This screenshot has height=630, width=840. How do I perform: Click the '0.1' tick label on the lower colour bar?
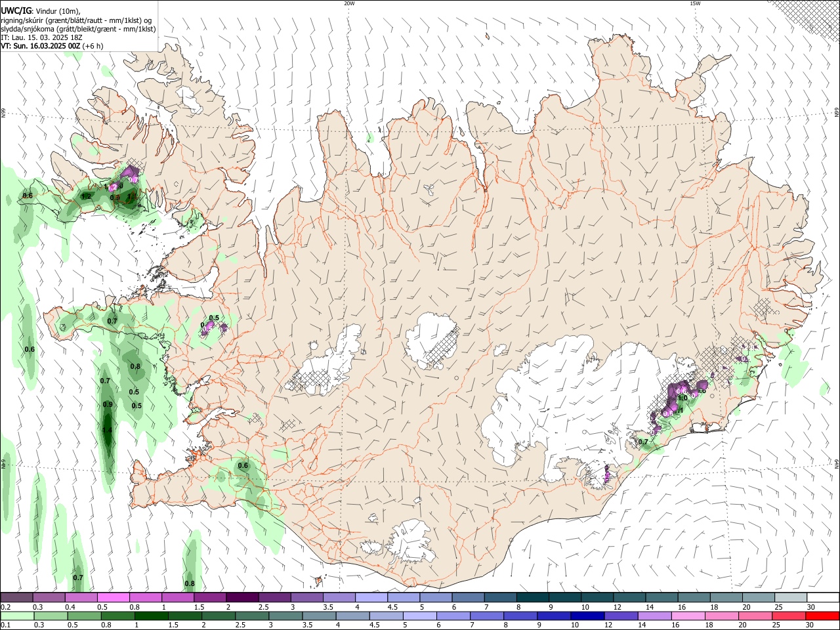pyautogui.click(x=5, y=625)
